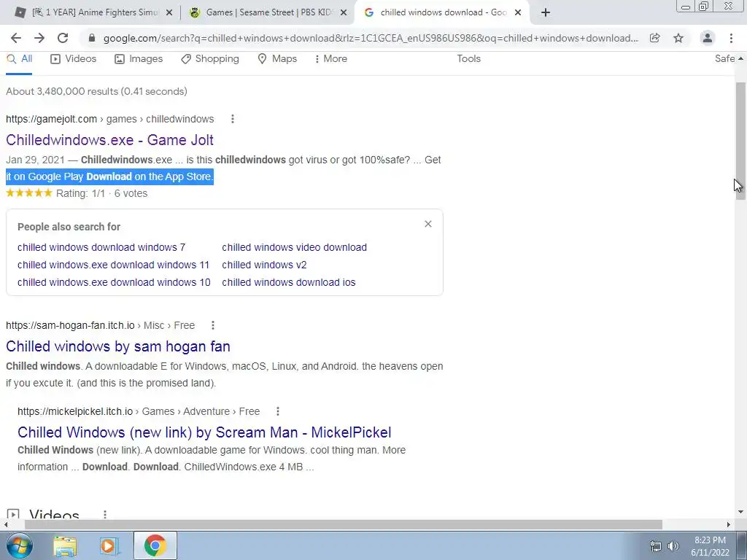Click the horizontal scrollbar thumb
The width and height of the screenshot is (747, 560).
point(343,524)
